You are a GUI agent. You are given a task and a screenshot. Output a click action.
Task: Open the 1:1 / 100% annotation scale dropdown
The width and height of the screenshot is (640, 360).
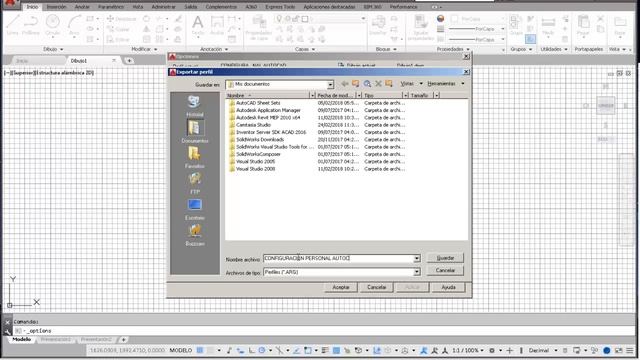point(468,351)
